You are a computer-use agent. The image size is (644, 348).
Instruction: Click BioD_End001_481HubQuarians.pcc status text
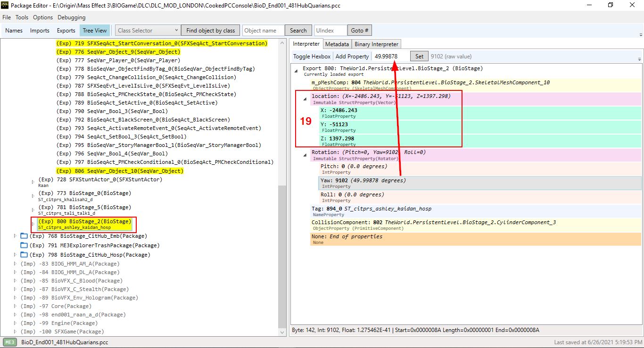click(x=65, y=342)
